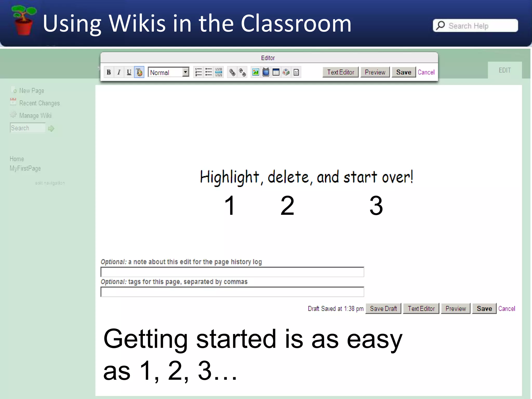Click the remove link icon

[242, 72]
